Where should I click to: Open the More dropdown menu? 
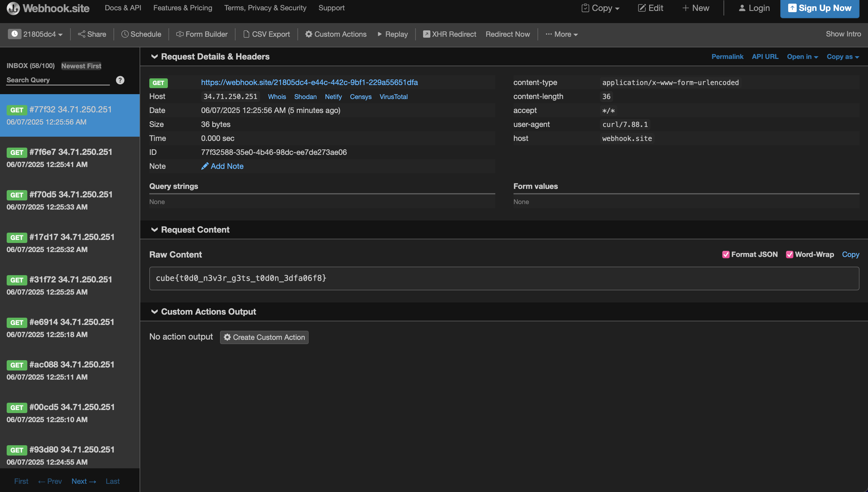561,34
